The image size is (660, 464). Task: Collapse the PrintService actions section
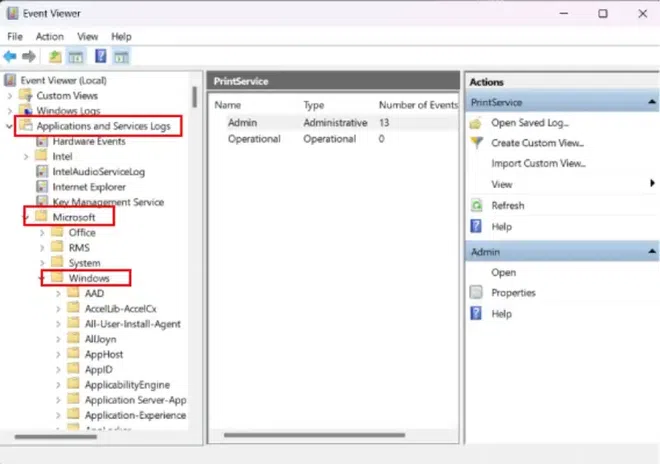click(x=652, y=102)
